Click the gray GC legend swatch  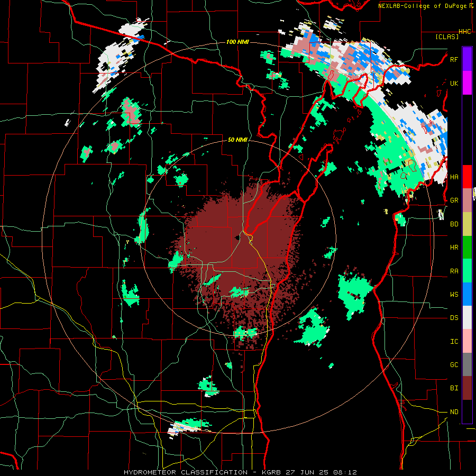pyautogui.click(x=467, y=364)
